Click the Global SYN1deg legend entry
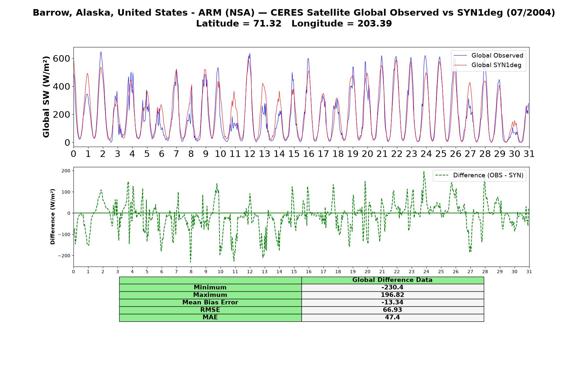Screen dimensions: 588x392 488,65
